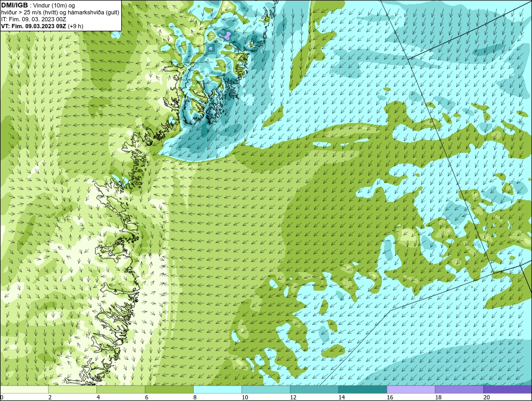
Task: Click the 4–6 m/s green legend swatch
Action: [x=121, y=389]
